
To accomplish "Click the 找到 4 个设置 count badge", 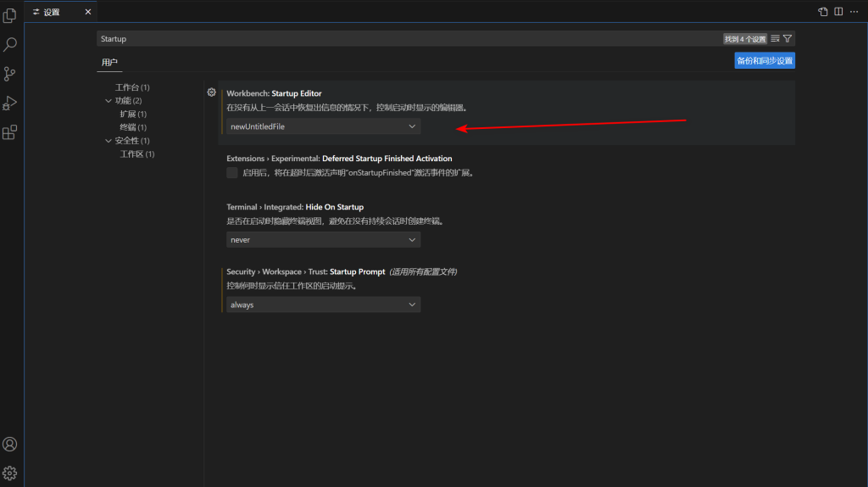I will click(x=745, y=39).
